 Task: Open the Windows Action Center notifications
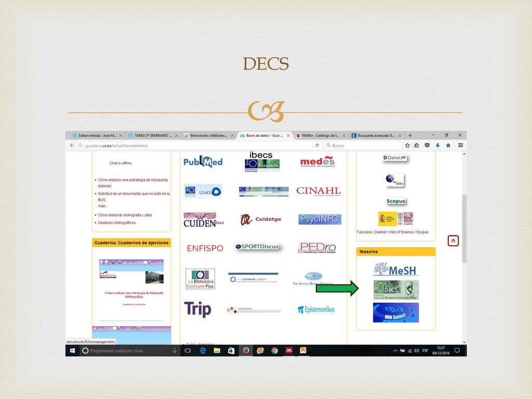[457, 351]
